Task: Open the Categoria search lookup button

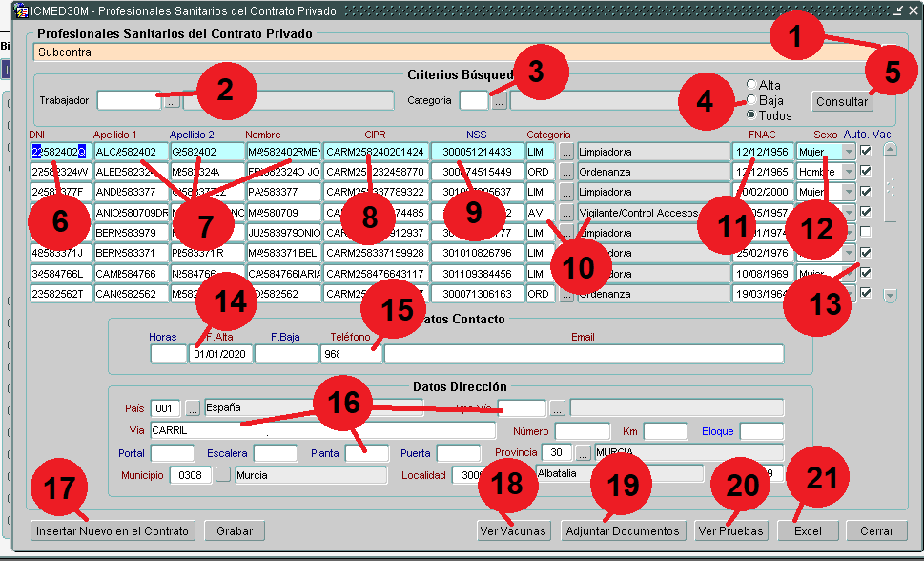Action: pyautogui.click(x=499, y=100)
